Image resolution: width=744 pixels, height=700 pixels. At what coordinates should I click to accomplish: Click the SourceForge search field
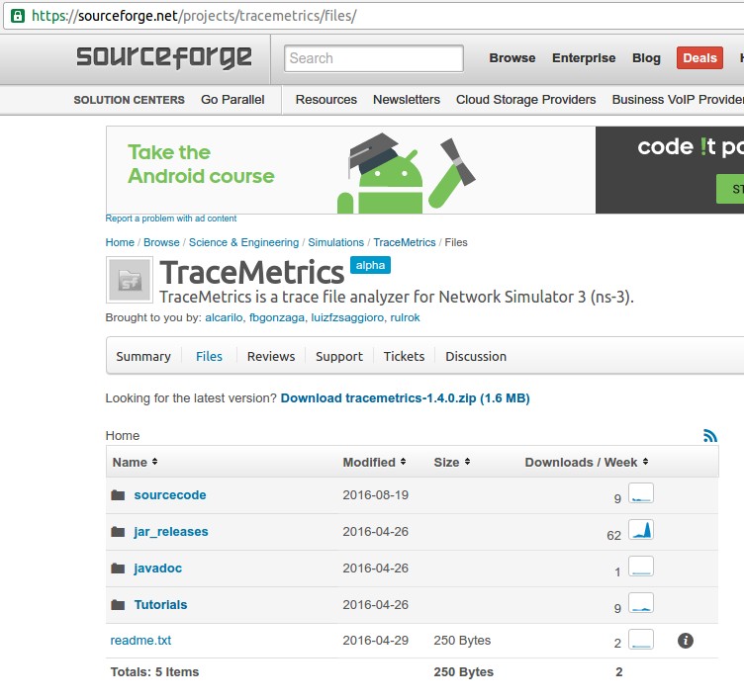pyautogui.click(x=373, y=58)
